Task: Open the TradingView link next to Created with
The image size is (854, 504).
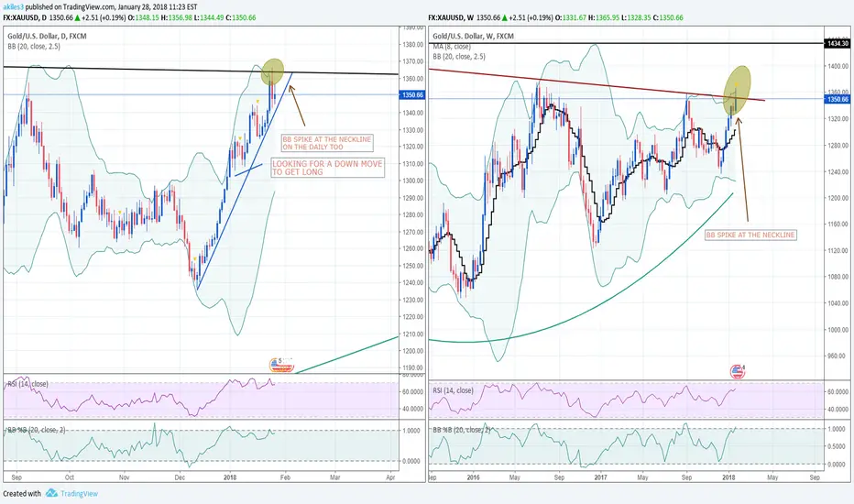Action: (79, 494)
